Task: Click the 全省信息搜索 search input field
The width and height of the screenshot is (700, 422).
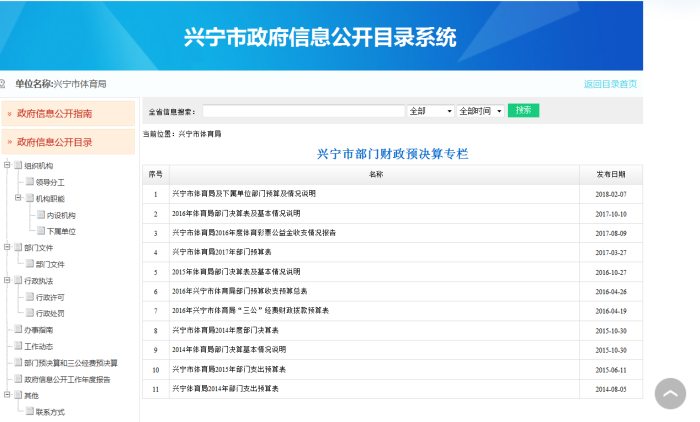Action: pyautogui.click(x=304, y=111)
